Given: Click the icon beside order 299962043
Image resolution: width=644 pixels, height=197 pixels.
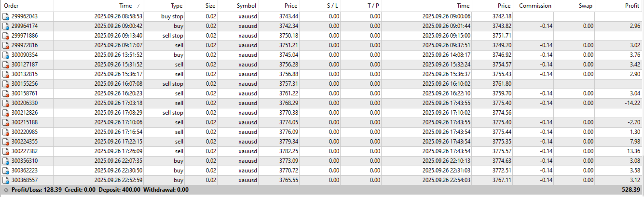Looking at the screenshot, I should 6,16.
